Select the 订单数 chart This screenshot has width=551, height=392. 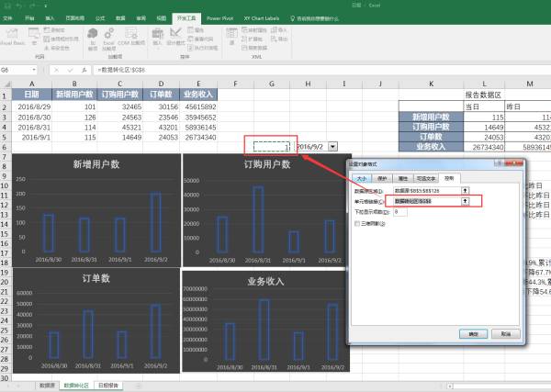click(96, 320)
